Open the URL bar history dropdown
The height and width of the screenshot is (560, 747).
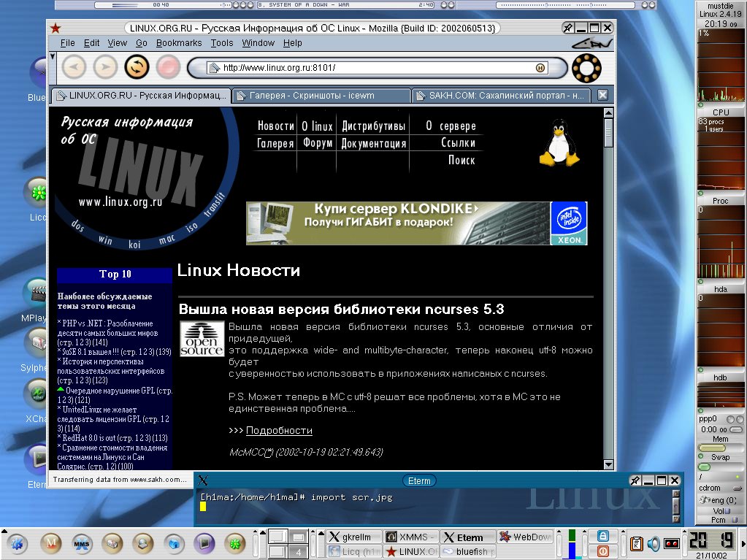click(x=540, y=68)
